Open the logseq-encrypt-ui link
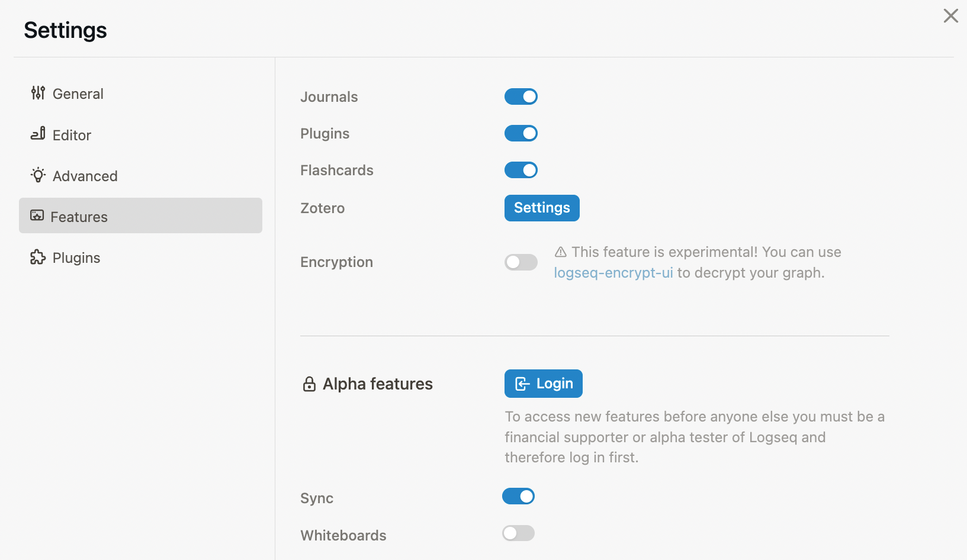The image size is (967, 560). click(613, 273)
